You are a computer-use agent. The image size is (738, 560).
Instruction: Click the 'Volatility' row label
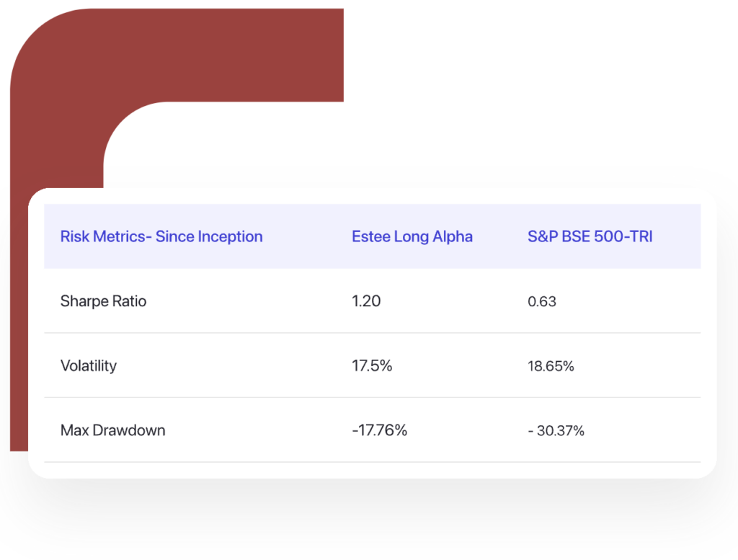(89, 365)
